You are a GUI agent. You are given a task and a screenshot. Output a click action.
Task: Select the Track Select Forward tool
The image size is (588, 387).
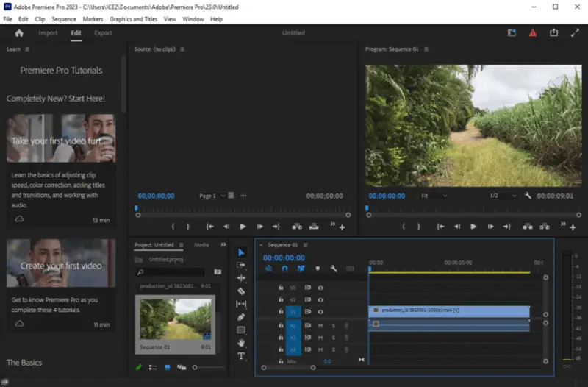click(241, 265)
